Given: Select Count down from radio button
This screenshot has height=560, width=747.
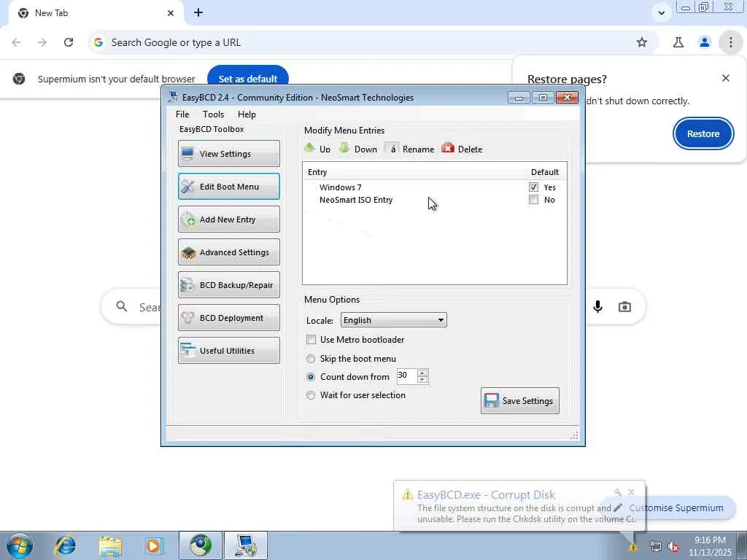Looking at the screenshot, I should [311, 377].
